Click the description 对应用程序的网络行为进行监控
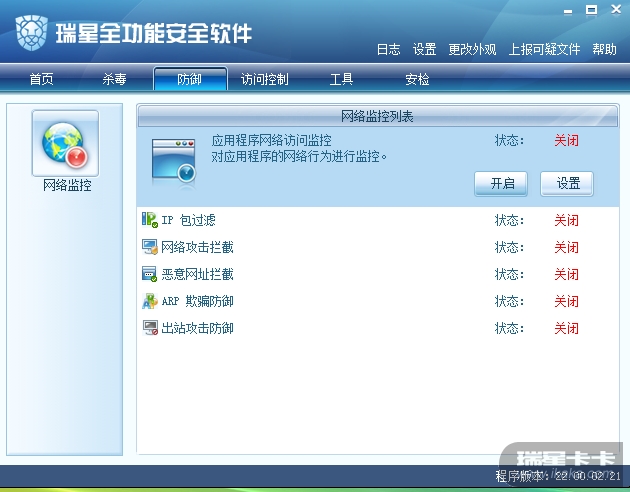 [x=299, y=156]
